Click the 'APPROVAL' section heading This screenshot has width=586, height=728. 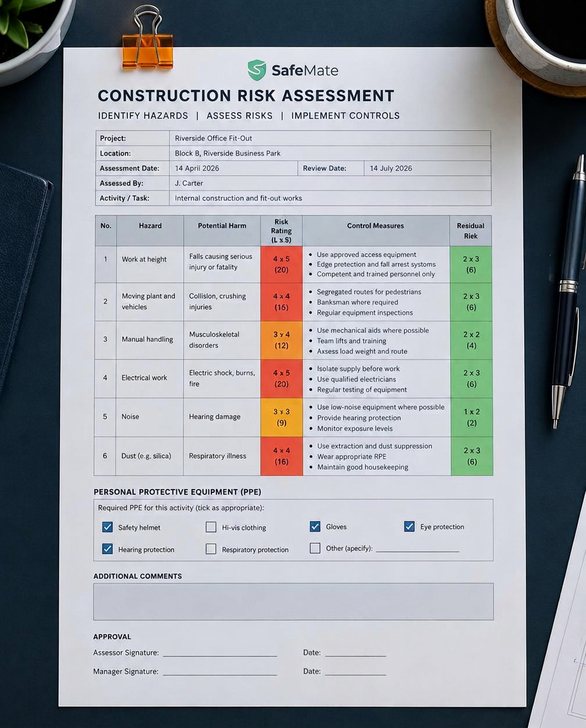click(x=112, y=636)
